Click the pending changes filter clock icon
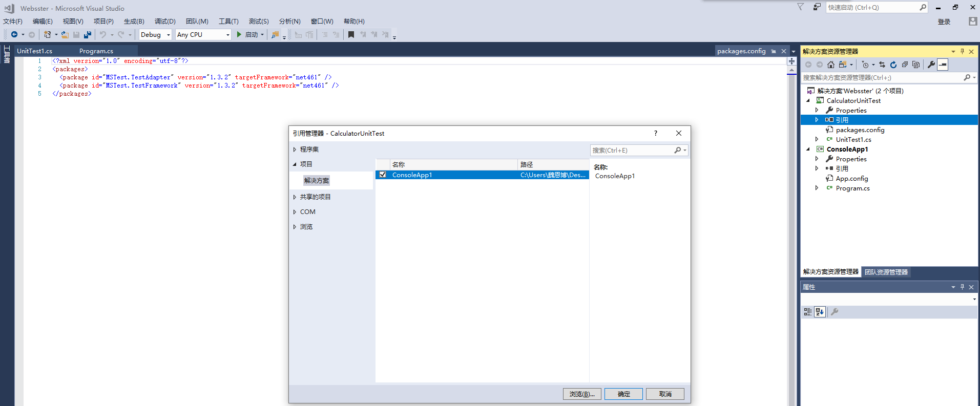 tap(865, 65)
